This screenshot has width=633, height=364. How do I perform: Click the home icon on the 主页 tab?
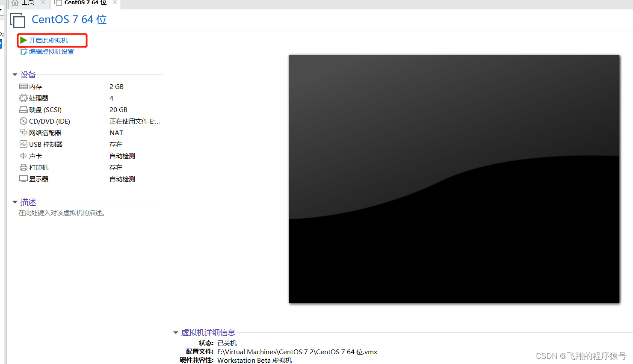coord(15,3)
